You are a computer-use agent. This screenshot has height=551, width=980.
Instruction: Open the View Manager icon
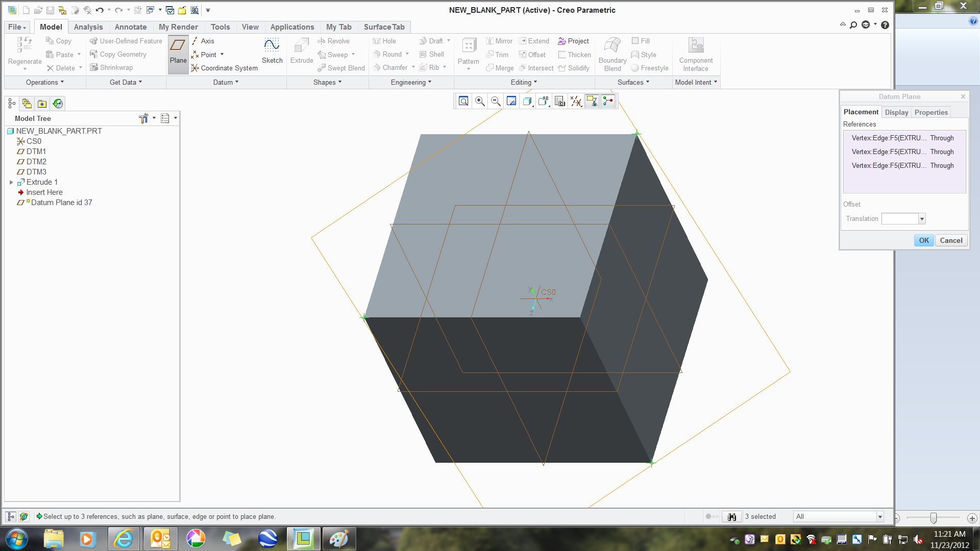pyautogui.click(x=560, y=101)
